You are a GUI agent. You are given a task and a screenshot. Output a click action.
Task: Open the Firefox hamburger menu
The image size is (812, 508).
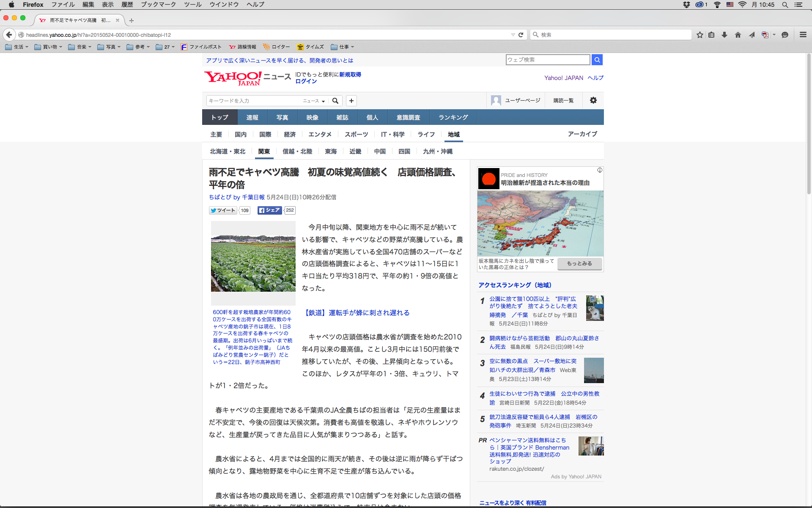[803, 35]
